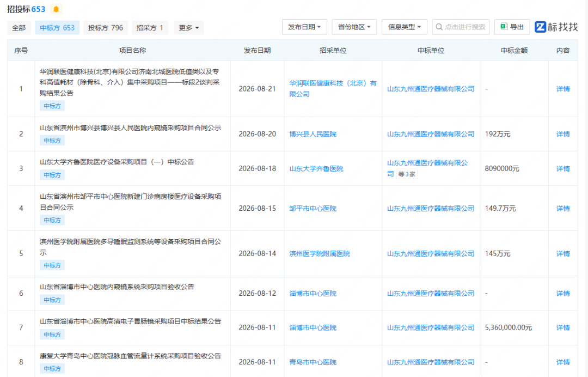Open 详情 for row 1
The height and width of the screenshot is (377, 588).
pos(563,89)
